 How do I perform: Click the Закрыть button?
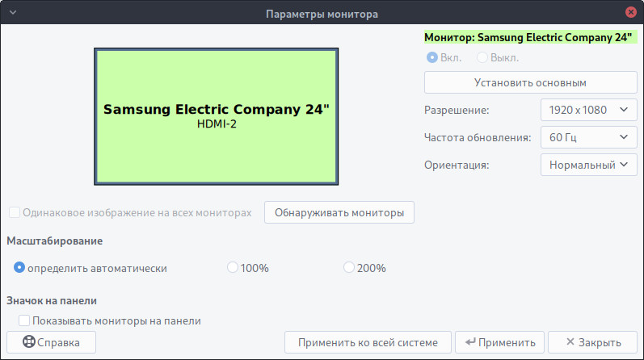592,342
